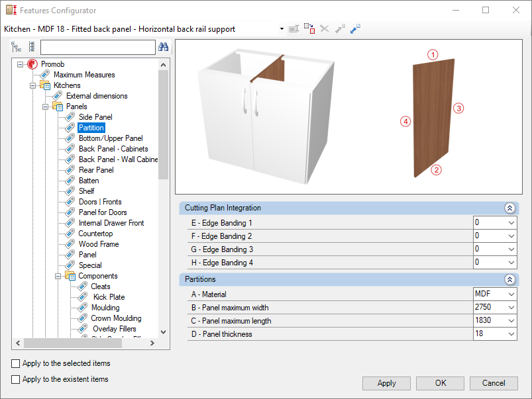Open the G - Edge Banding 3 dropdown
This screenshot has height=399, width=532.
pyautogui.click(x=511, y=249)
